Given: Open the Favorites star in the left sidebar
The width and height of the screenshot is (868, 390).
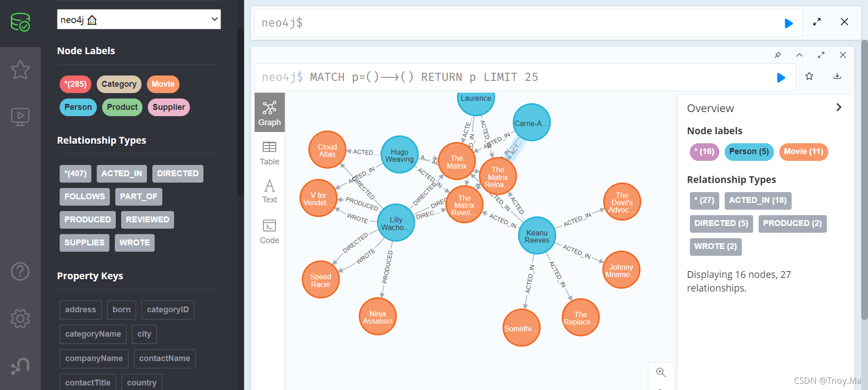Looking at the screenshot, I should pyautogui.click(x=20, y=70).
